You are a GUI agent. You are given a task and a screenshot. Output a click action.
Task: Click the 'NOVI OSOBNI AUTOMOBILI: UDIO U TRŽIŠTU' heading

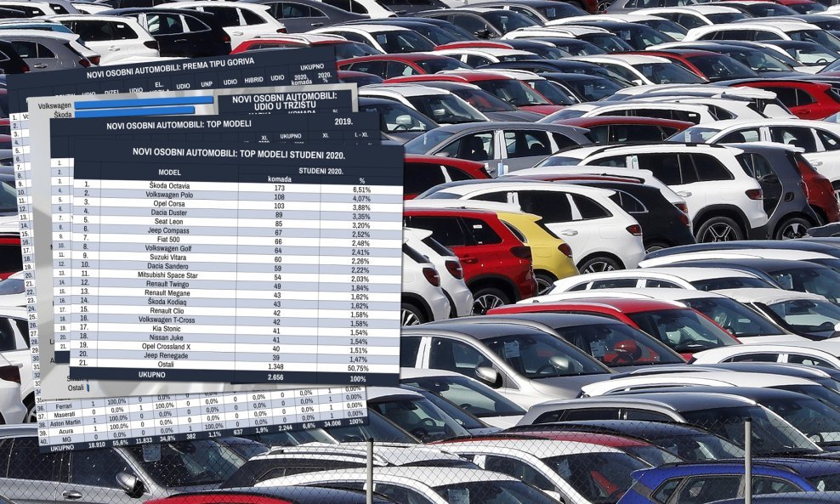(285, 100)
